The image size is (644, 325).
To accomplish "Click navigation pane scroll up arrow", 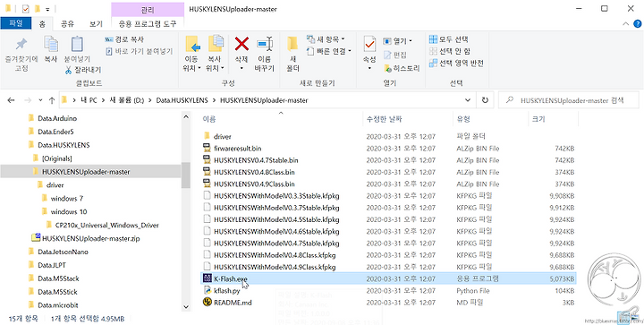I will pyautogui.click(x=186, y=117).
